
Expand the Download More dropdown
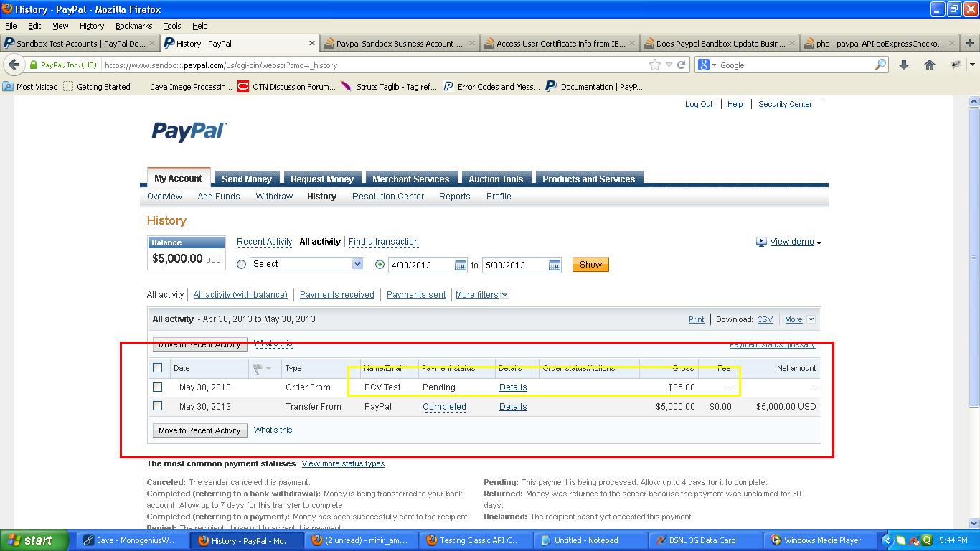point(811,319)
